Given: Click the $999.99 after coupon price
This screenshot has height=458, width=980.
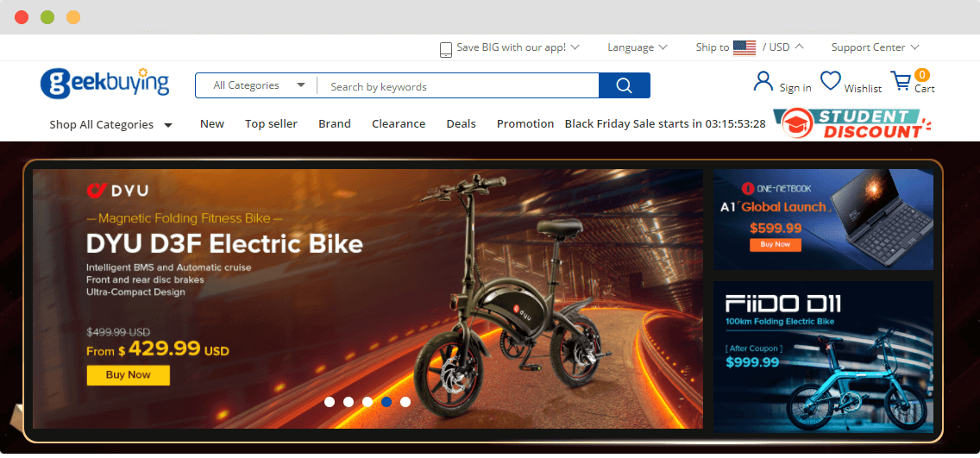Looking at the screenshot, I should click(x=752, y=361).
